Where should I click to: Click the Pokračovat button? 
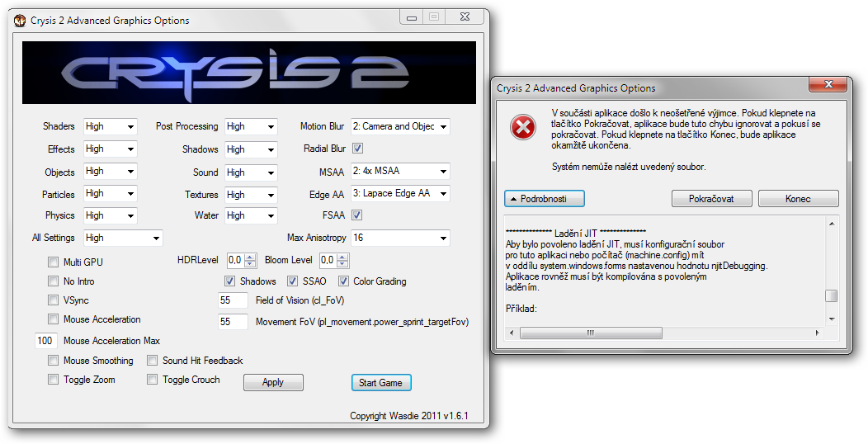pyautogui.click(x=711, y=199)
